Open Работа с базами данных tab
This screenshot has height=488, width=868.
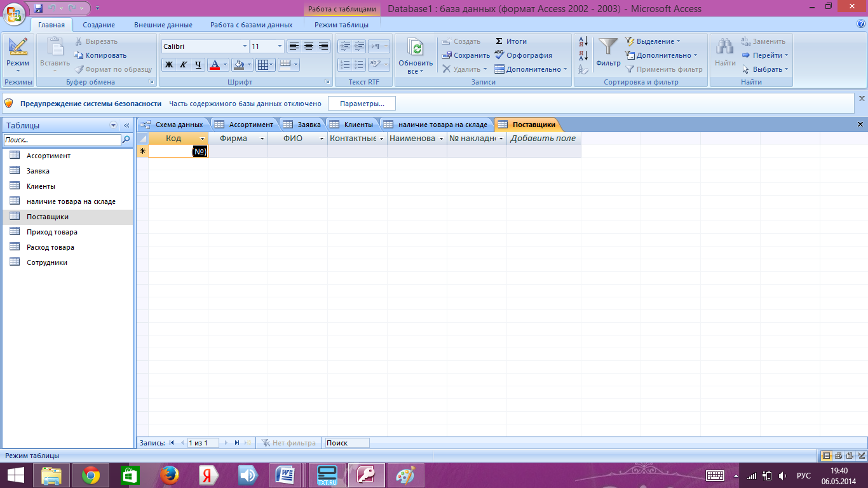pos(252,25)
